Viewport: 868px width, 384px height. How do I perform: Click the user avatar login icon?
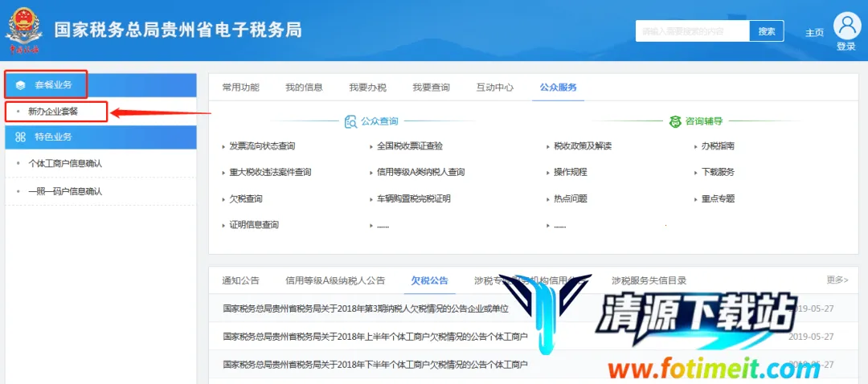(847, 26)
